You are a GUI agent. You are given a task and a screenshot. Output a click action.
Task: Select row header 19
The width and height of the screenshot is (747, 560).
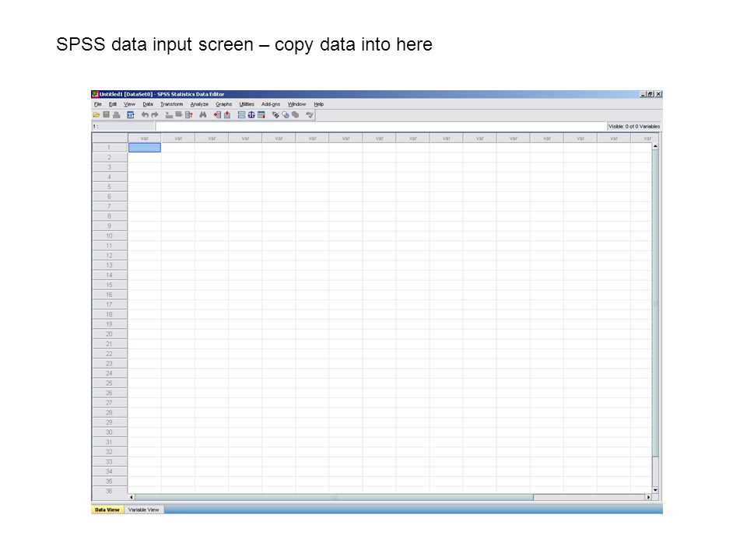109,324
